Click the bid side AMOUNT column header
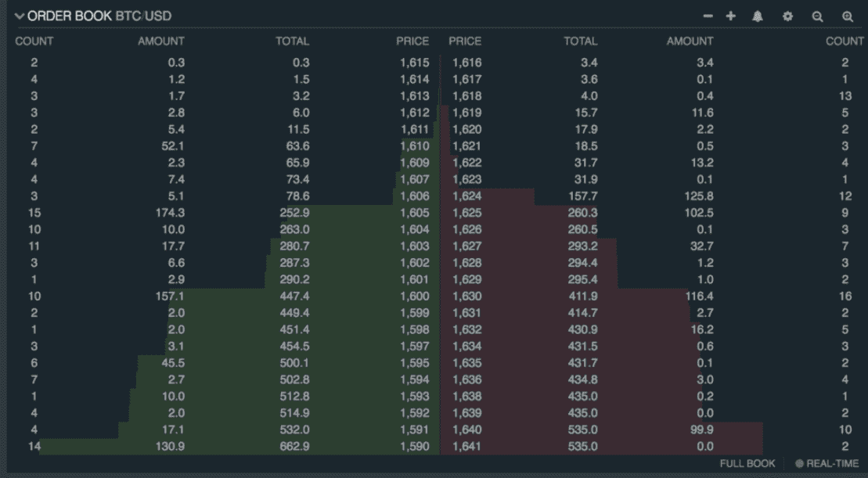The image size is (868, 478). (x=161, y=41)
